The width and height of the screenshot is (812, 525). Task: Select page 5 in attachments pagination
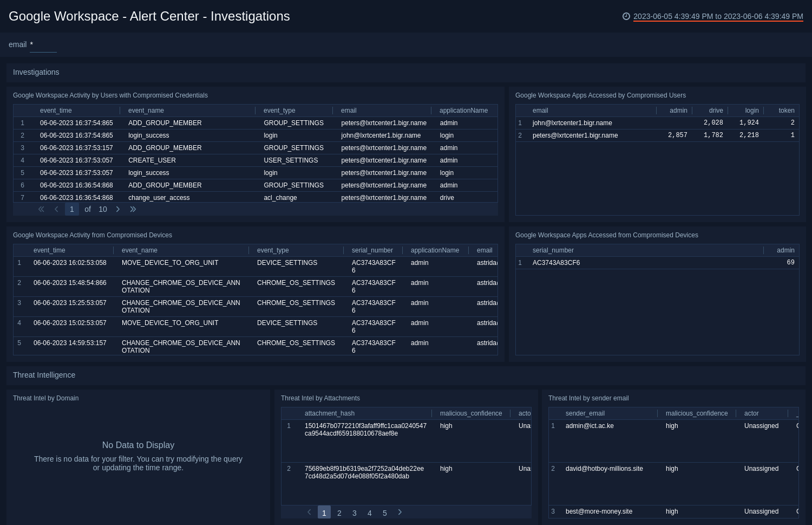click(x=385, y=513)
